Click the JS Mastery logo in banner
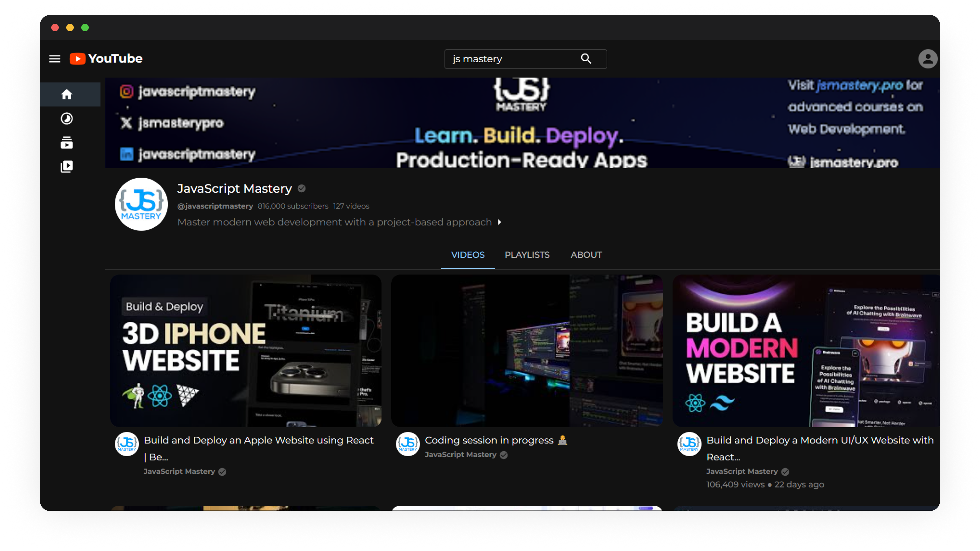The height and width of the screenshot is (551, 980). click(522, 94)
